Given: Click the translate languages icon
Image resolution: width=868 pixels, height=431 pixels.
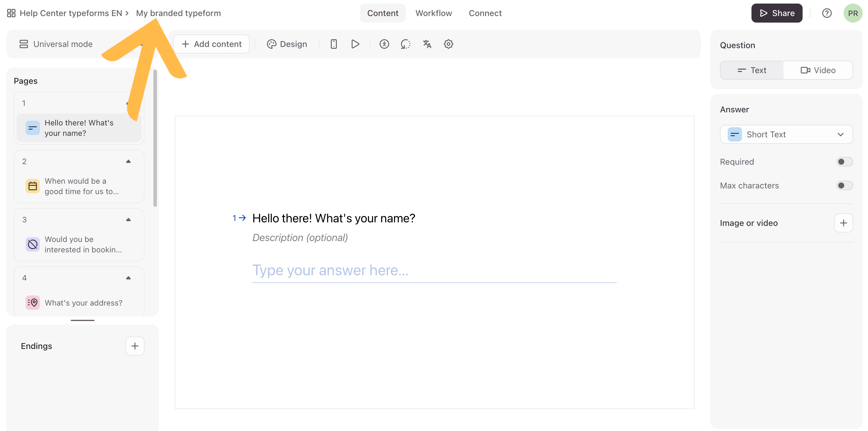Looking at the screenshot, I should click(427, 44).
